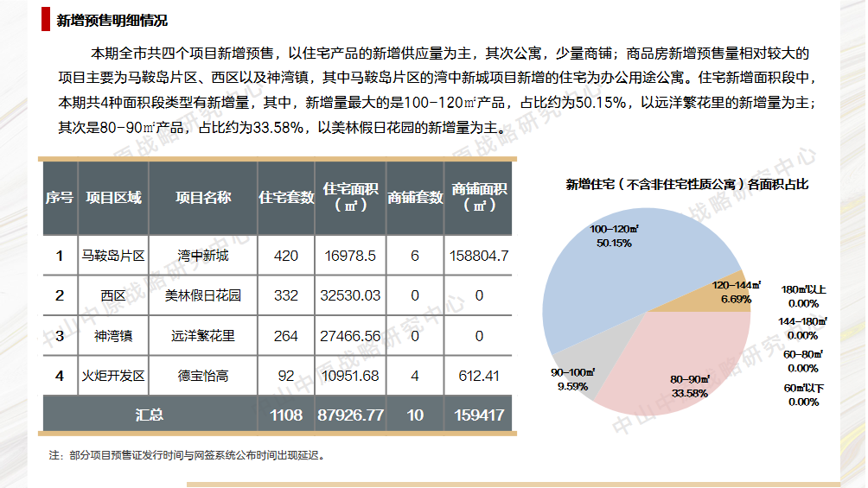Click the 住宅套数 column header
This screenshot has width=868, height=488.
[x=286, y=198]
